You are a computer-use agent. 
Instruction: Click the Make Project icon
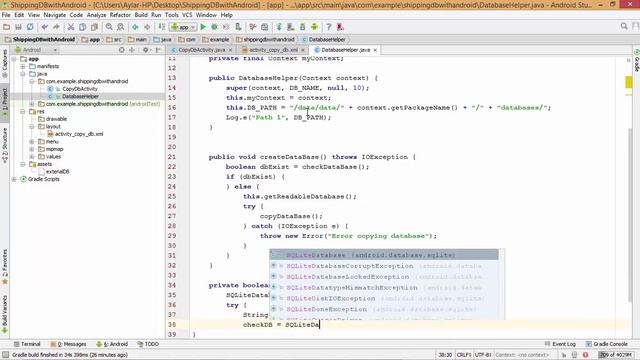click(162, 27)
